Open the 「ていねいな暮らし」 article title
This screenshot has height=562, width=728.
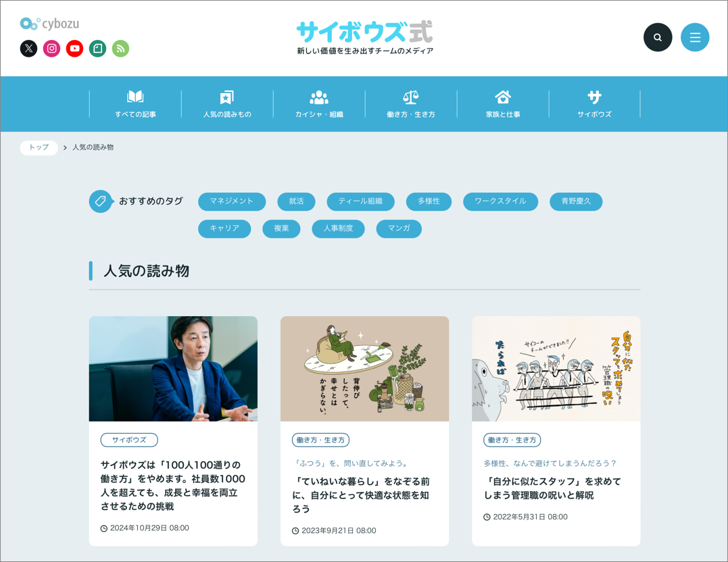pos(364,494)
